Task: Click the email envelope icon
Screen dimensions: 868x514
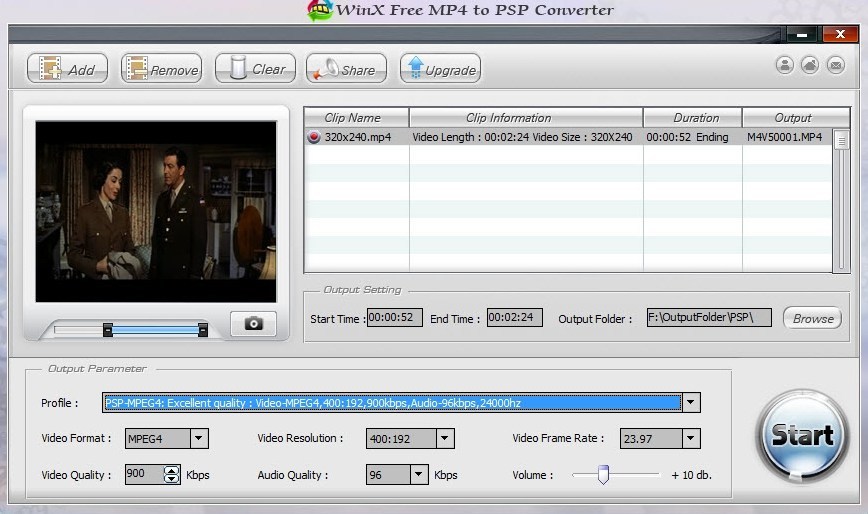Action: point(836,65)
